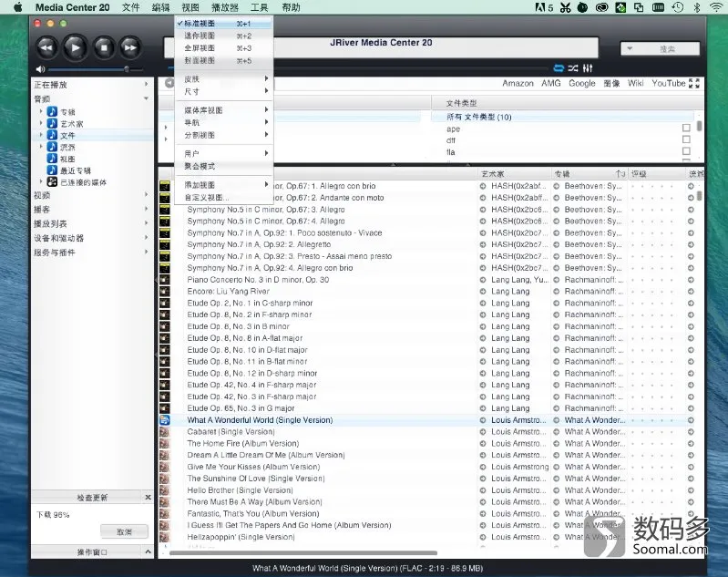Adjust the volume slider handle
The height and width of the screenshot is (577, 728).
click(127, 69)
